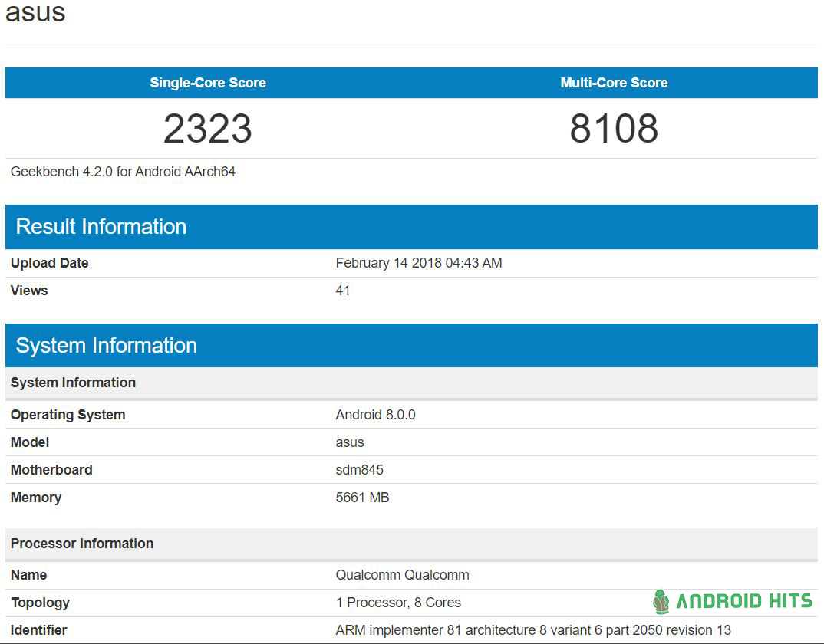The height and width of the screenshot is (644, 824).
Task: Click the blue System Information banner
Action: 411,346
